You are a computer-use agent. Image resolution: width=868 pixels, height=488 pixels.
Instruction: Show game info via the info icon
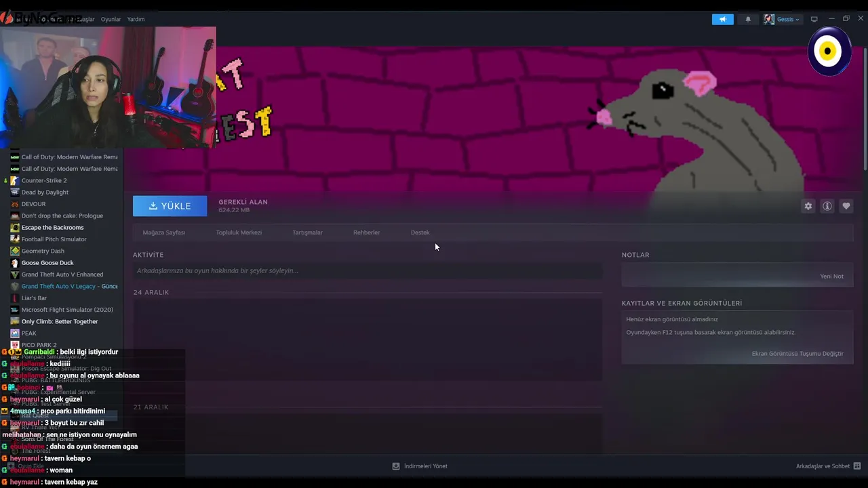pyautogui.click(x=827, y=206)
